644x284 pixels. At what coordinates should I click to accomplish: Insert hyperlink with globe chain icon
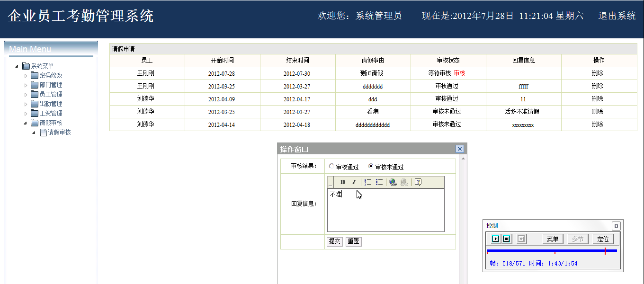click(393, 182)
